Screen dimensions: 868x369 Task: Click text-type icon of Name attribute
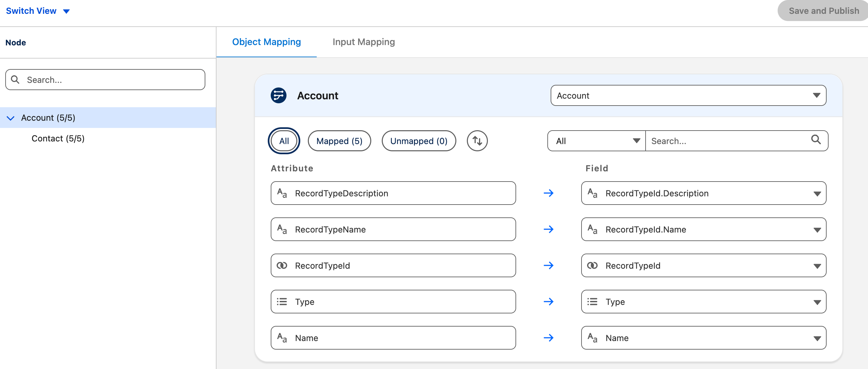point(282,338)
